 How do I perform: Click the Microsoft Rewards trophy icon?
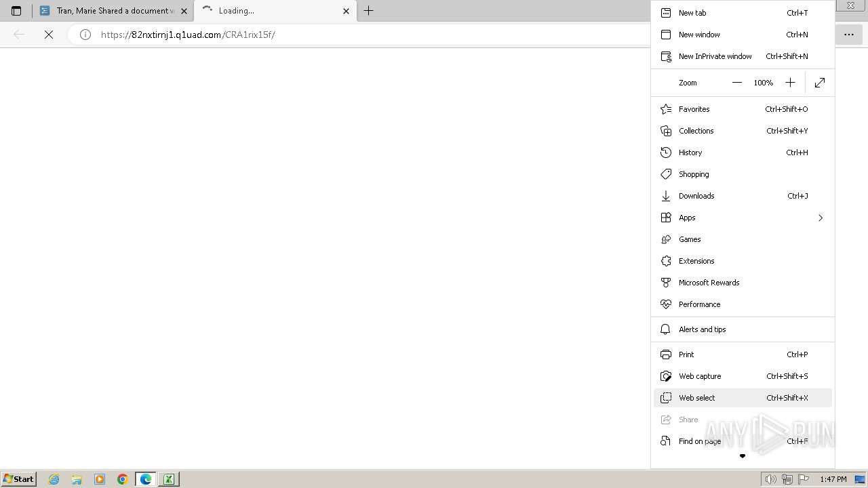[666, 283]
